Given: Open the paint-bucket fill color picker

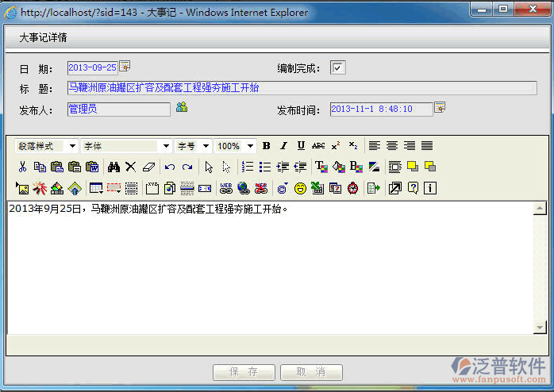Looking at the screenshot, I should pyautogui.click(x=338, y=167).
